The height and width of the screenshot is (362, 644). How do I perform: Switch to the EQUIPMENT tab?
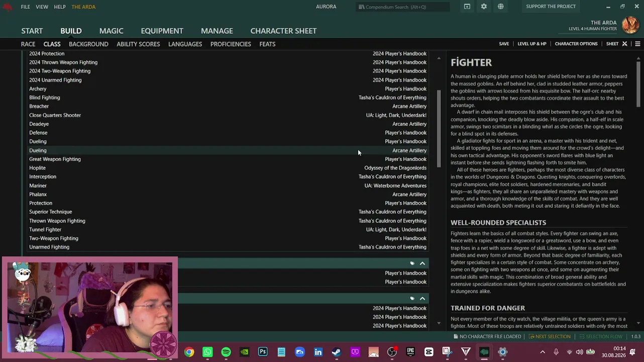[x=162, y=31]
